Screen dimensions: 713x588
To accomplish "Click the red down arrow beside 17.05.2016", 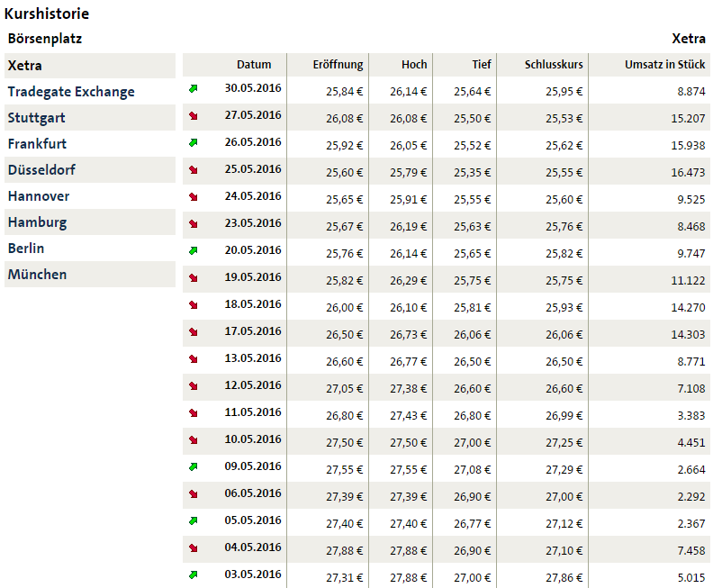I will pyautogui.click(x=193, y=332).
